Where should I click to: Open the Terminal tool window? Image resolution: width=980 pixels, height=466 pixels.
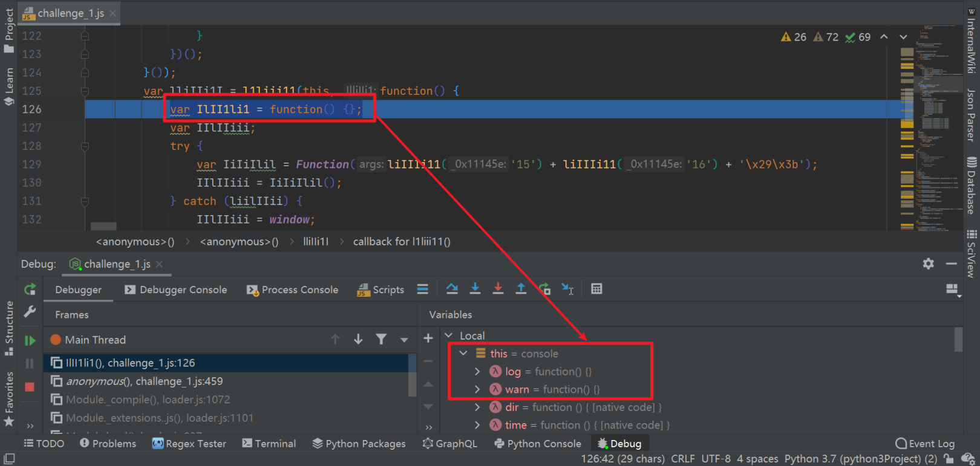[269, 443]
